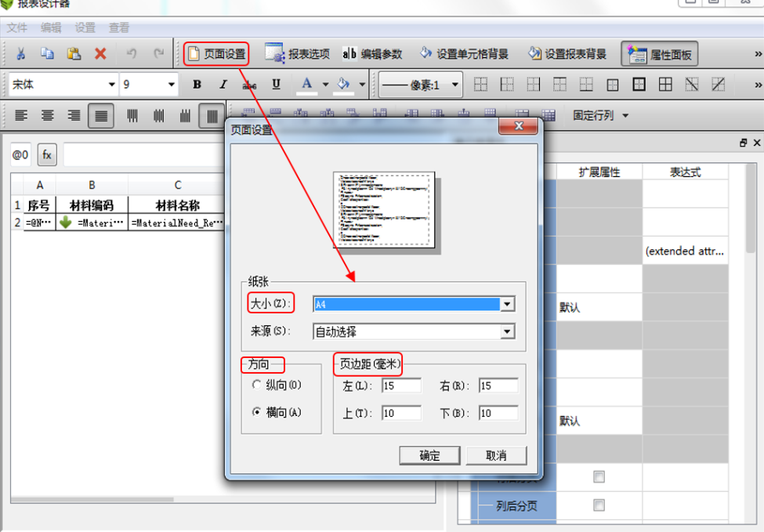Screen dimensions: 764x532
Task: Click the all borders grid icon
Action: click(665, 85)
